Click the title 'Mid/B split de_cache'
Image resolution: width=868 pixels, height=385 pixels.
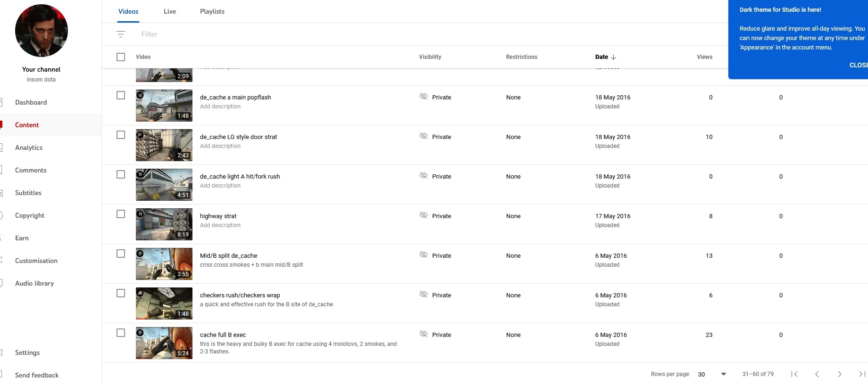click(x=228, y=255)
